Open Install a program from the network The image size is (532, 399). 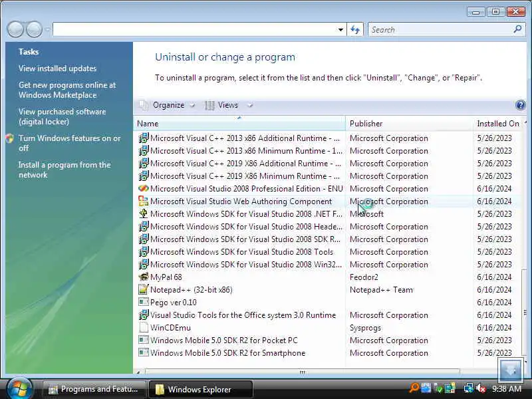[65, 170]
